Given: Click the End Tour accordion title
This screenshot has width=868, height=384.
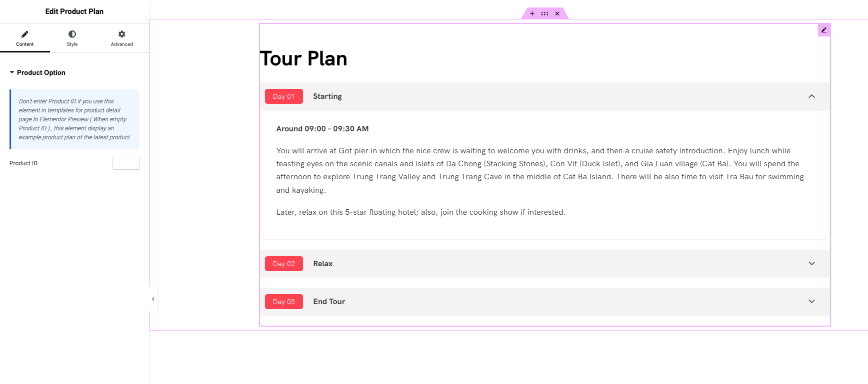Looking at the screenshot, I should tap(329, 302).
